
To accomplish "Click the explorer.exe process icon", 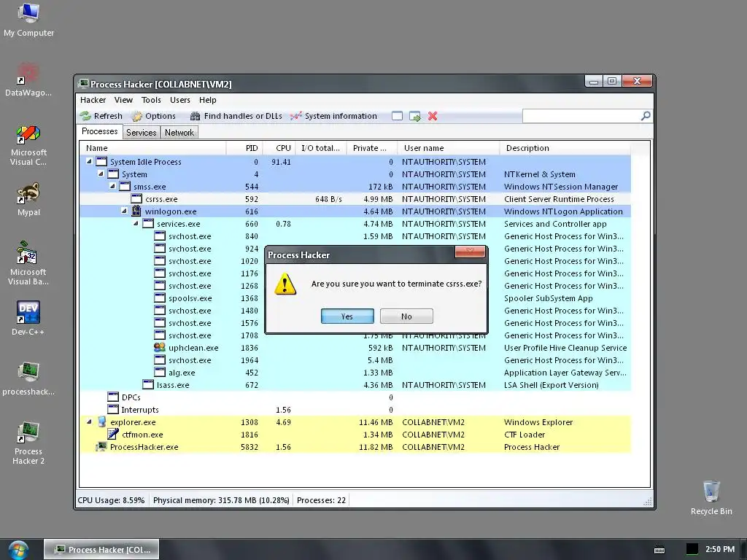I will (101, 422).
